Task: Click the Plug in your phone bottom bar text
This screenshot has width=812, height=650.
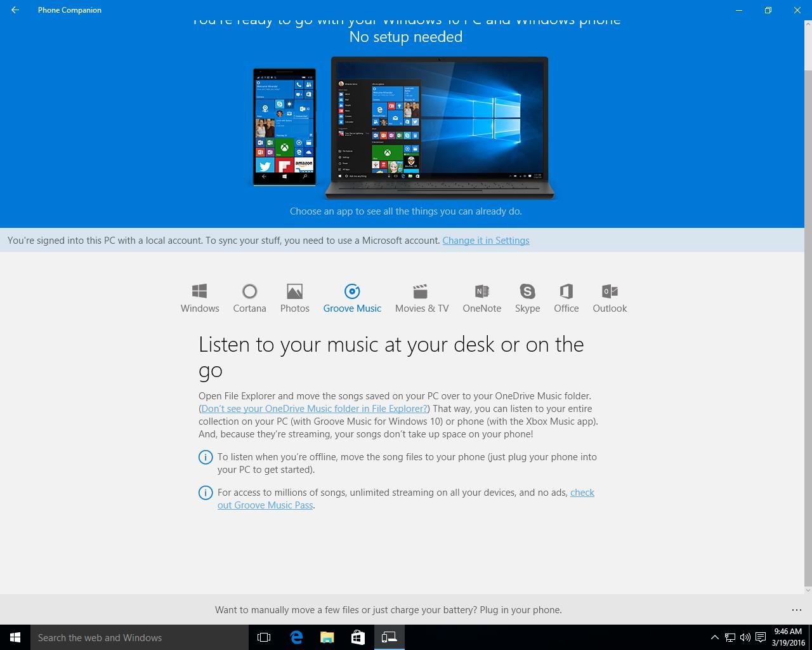Action: coord(388,610)
